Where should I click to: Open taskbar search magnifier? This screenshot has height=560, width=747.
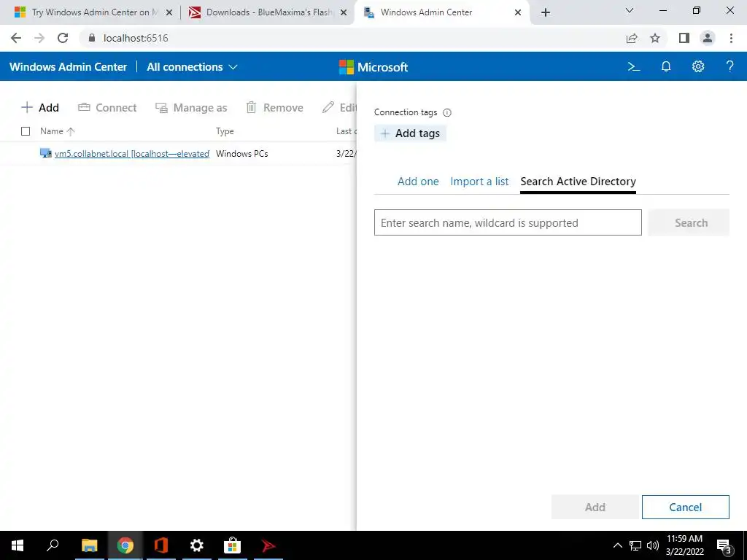(x=53, y=545)
